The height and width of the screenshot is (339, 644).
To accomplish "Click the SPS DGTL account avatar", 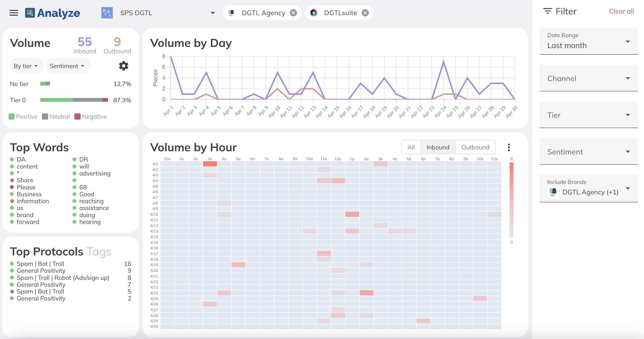I will click(107, 13).
